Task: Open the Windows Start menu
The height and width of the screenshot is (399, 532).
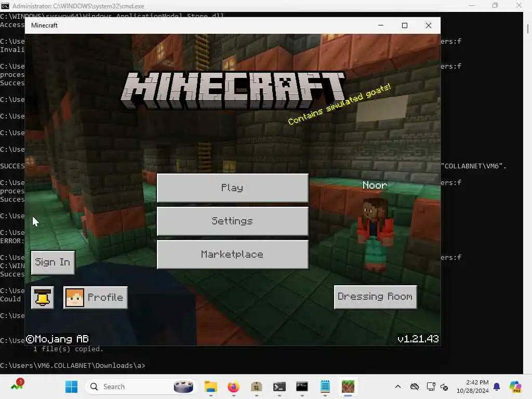Action: coord(71,387)
